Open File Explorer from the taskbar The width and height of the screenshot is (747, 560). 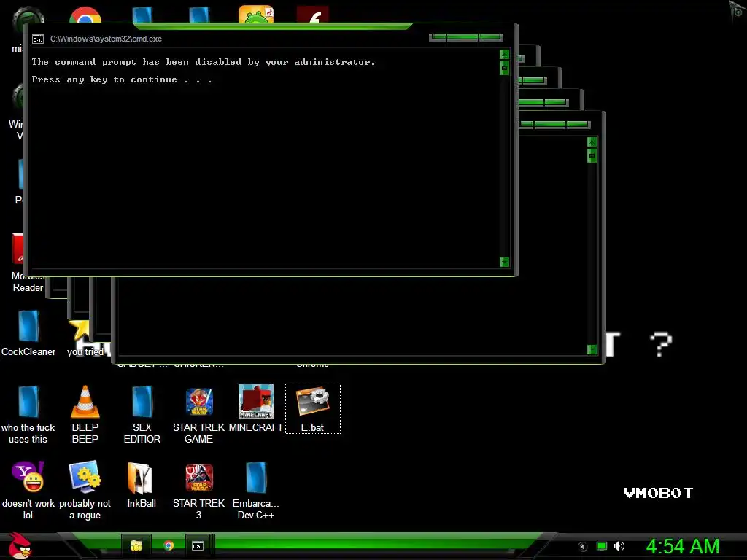[136, 545]
